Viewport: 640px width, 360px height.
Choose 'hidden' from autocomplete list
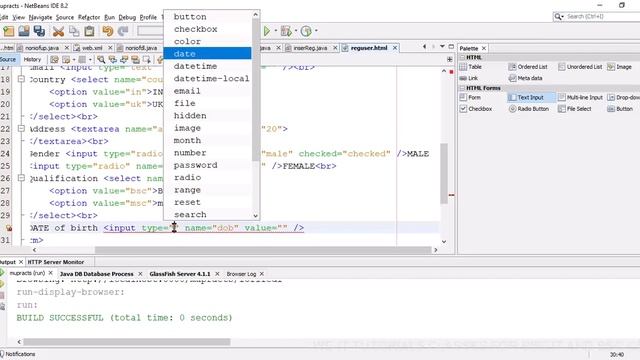[x=208, y=116]
